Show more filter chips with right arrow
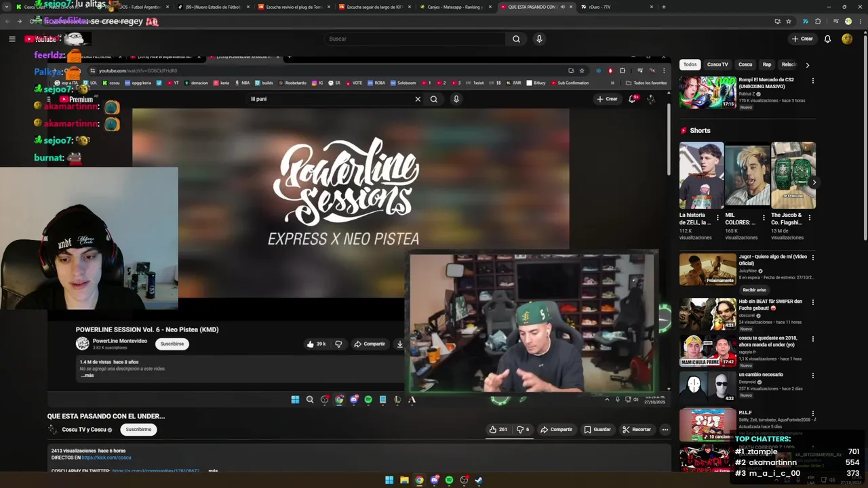Screen dimensions: 868x488 pos(808,65)
